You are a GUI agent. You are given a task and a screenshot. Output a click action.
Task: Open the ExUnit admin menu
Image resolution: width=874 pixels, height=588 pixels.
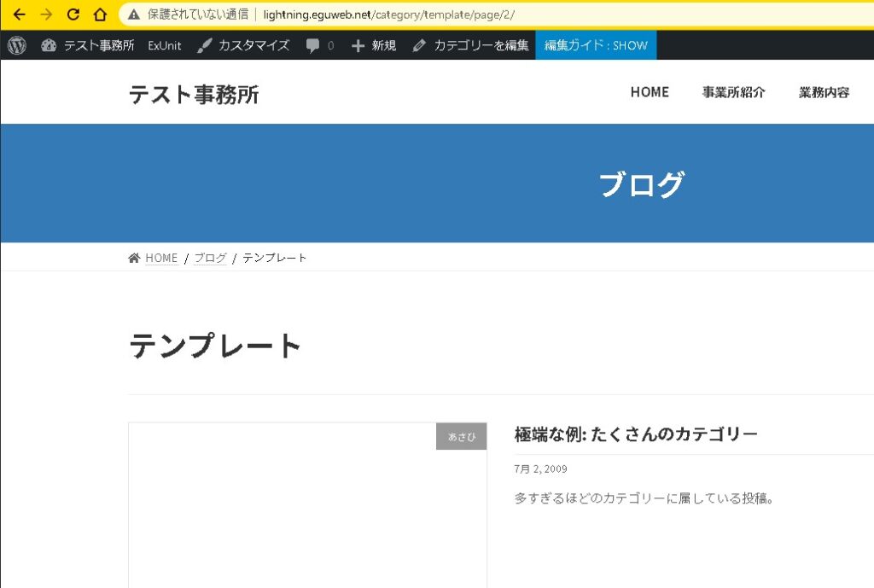tap(164, 45)
